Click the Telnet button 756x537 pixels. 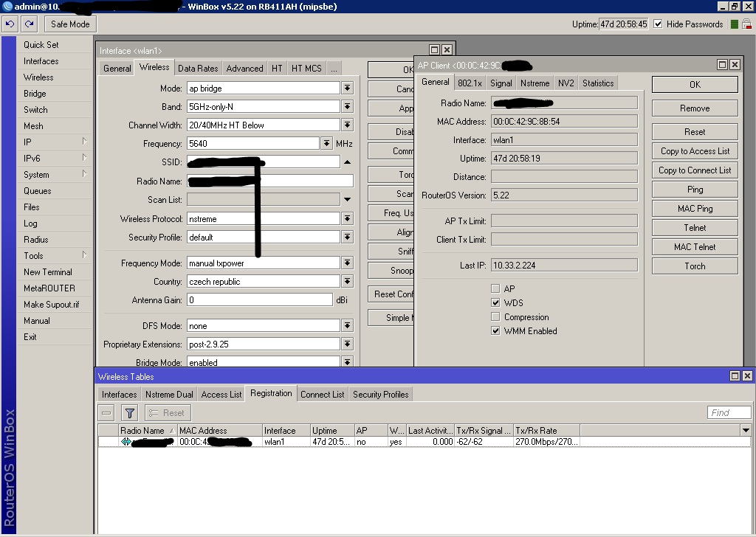pos(695,228)
